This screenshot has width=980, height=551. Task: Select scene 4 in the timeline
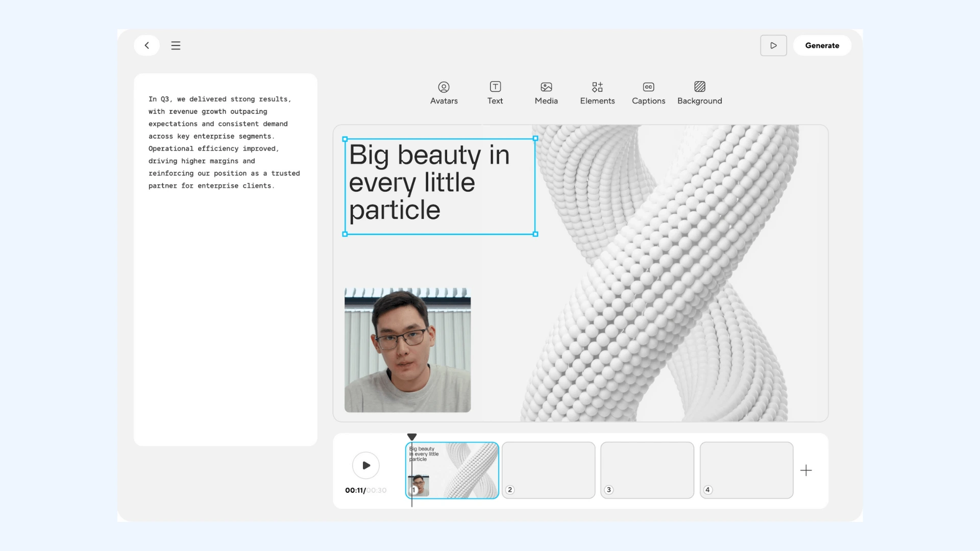[x=746, y=470]
